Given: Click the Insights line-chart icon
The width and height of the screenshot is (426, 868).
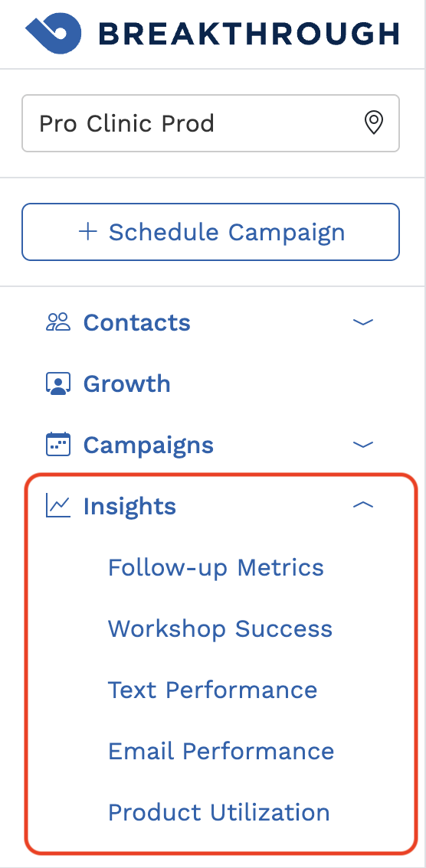Looking at the screenshot, I should pyautogui.click(x=58, y=506).
